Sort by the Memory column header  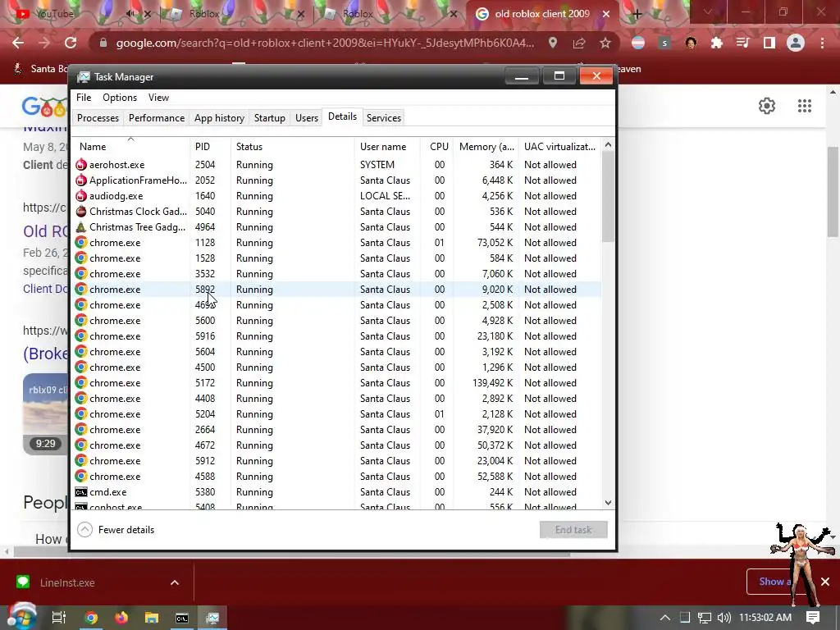(486, 147)
